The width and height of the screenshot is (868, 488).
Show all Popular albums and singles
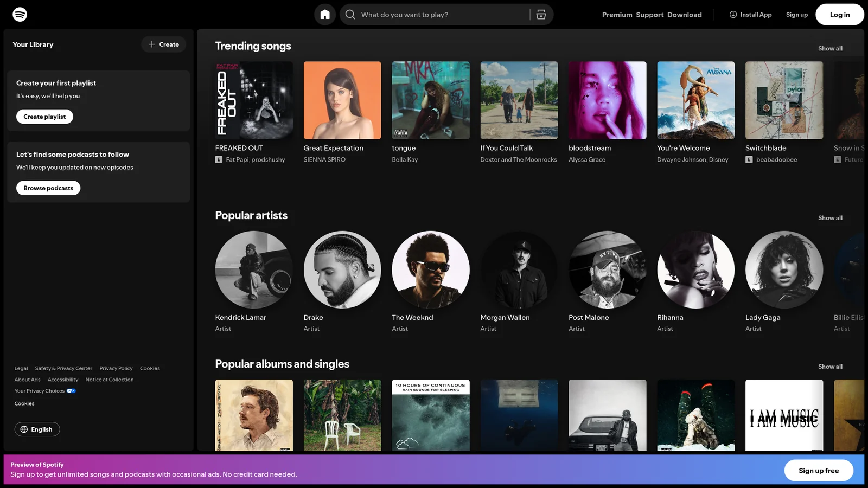tap(830, 367)
